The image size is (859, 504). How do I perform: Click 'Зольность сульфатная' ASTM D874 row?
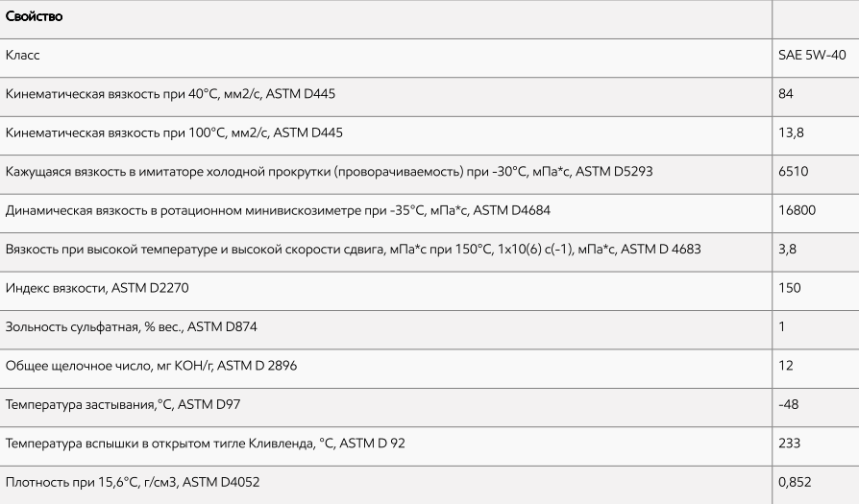coord(132,327)
